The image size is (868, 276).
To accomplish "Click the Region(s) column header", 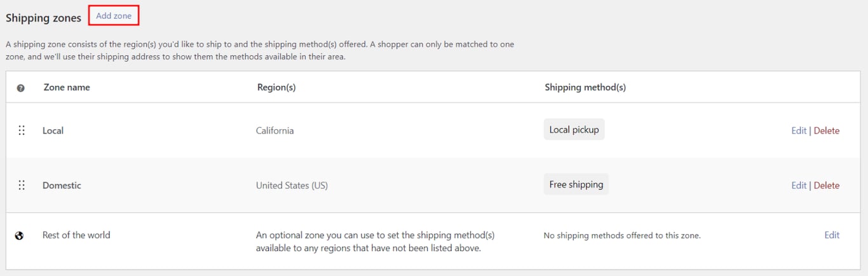I will 276,87.
